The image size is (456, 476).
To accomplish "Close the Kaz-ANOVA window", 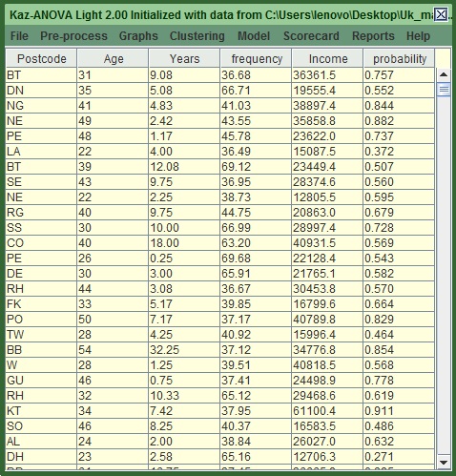I will [x=441, y=14].
